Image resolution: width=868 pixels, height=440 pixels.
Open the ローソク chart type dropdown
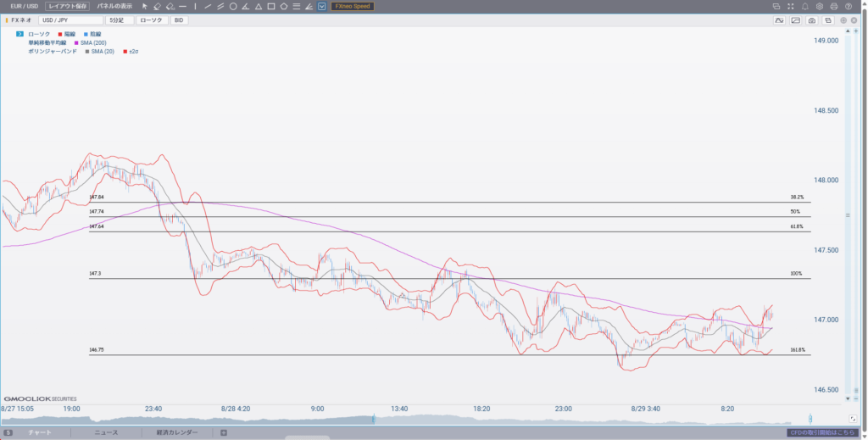tap(152, 20)
